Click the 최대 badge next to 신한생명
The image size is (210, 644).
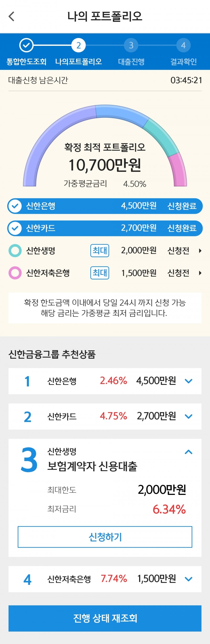coord(99,251)
